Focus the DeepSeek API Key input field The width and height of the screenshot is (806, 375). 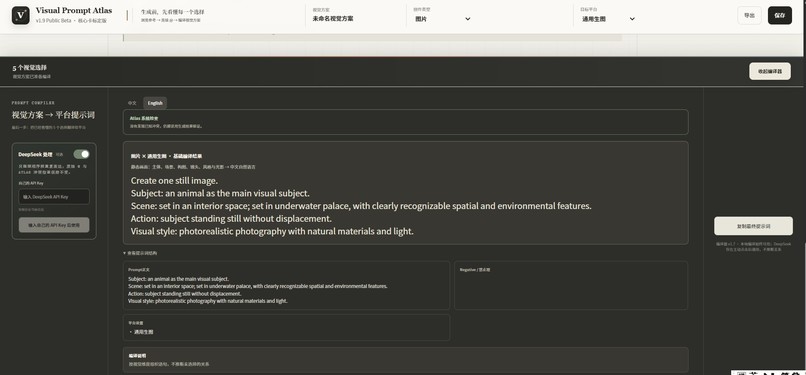[54, 196]
